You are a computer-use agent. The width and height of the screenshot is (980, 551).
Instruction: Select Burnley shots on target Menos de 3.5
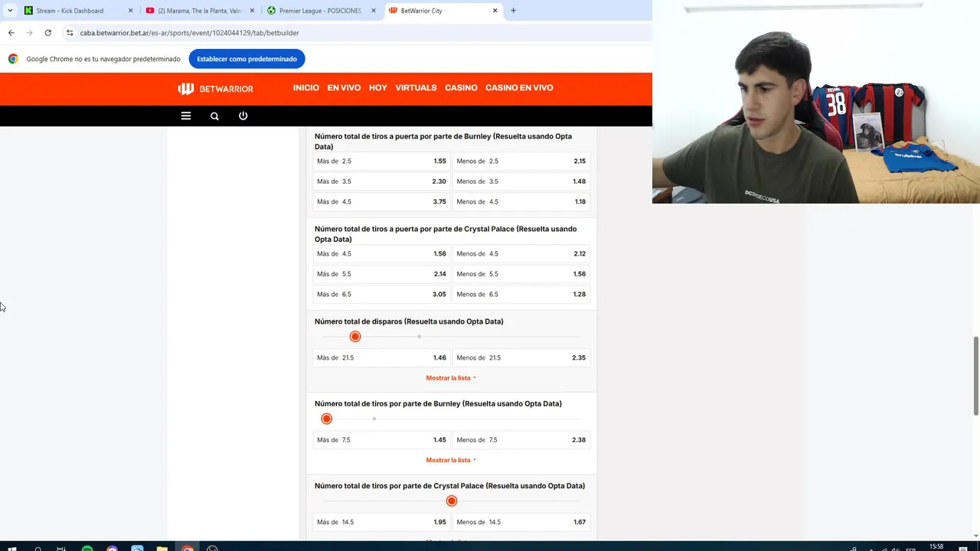coord(521,181)
